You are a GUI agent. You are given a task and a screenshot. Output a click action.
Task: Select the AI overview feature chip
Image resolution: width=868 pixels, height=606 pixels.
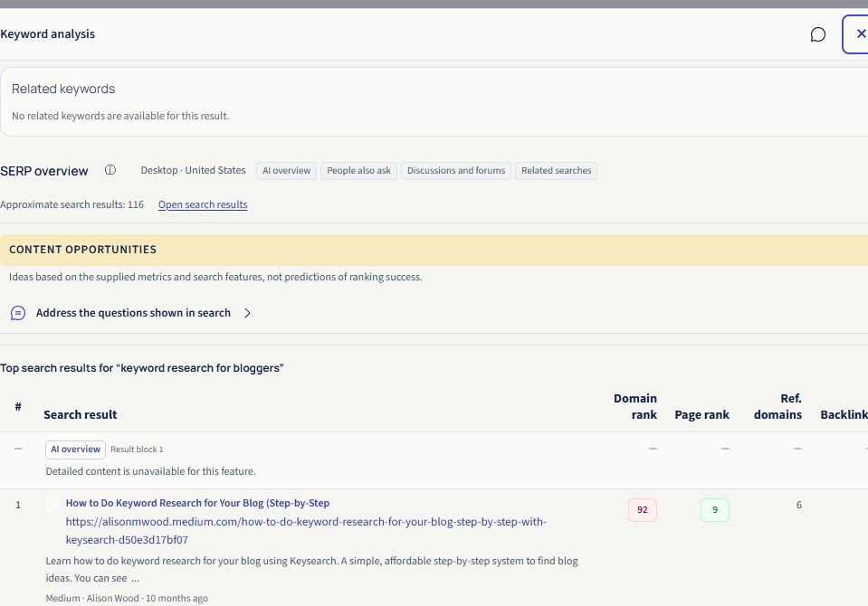pyautogui.click(x=286, y=170)
